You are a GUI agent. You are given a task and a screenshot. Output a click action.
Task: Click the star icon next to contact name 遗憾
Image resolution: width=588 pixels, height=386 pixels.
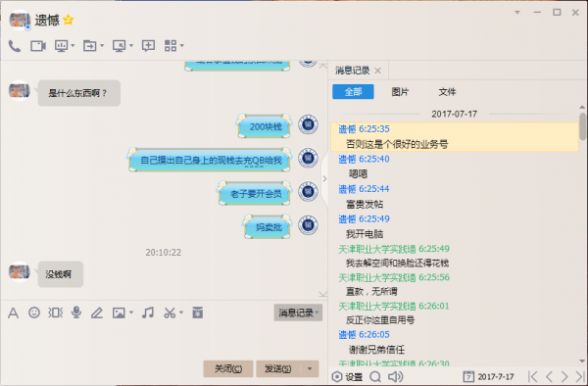point(69,20)
